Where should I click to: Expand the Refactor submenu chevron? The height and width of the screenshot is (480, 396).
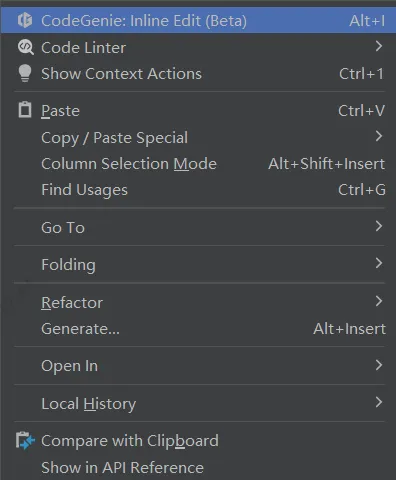click(x=379, y=301)
